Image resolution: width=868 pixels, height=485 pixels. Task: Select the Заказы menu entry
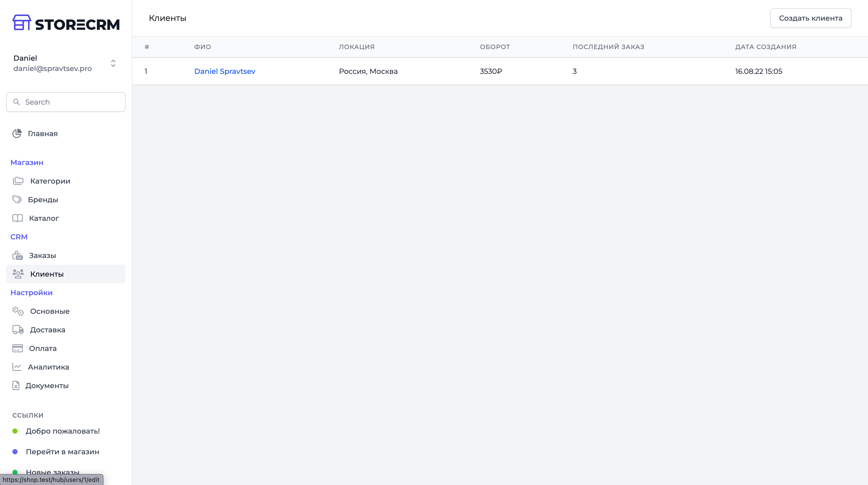42,255
